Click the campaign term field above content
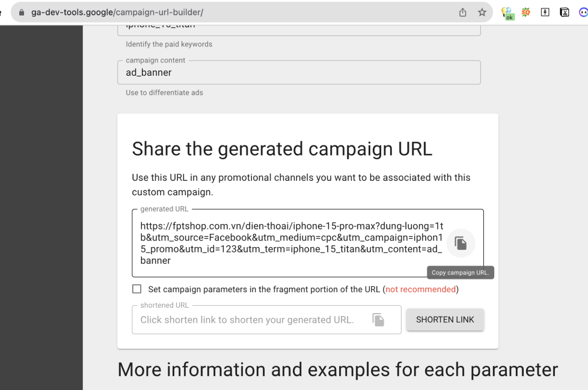 [x=299, y=27]
